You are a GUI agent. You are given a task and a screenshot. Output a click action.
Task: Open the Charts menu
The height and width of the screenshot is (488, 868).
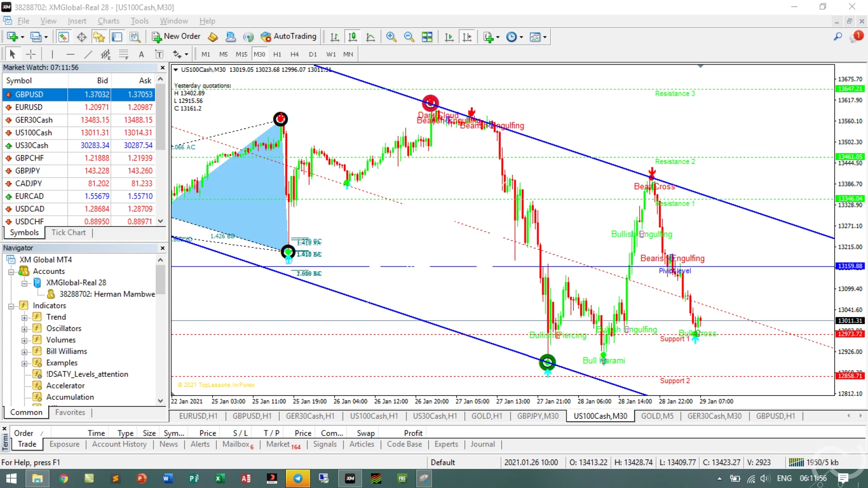click(x=108, y=21)
